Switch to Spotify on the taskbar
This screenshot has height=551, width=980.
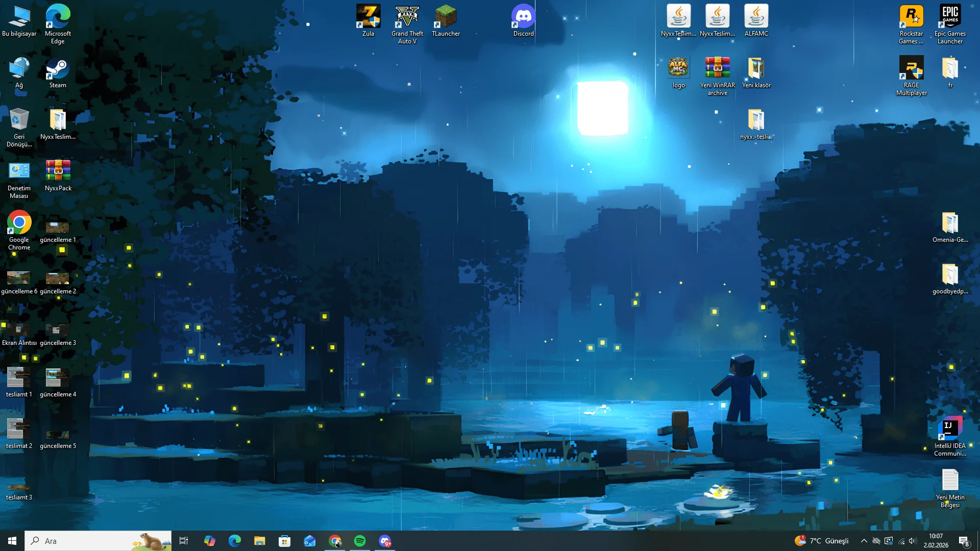pyautogui.click(x=360, y=541)
